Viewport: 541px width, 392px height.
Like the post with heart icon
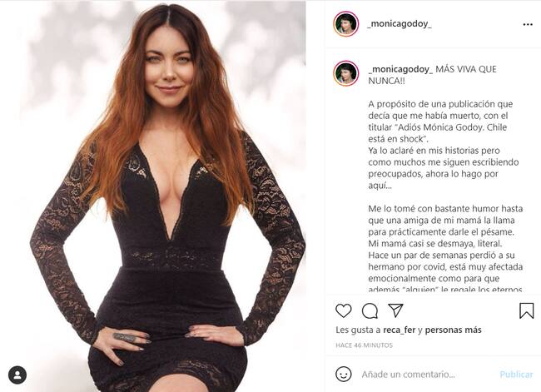[343, 310]
